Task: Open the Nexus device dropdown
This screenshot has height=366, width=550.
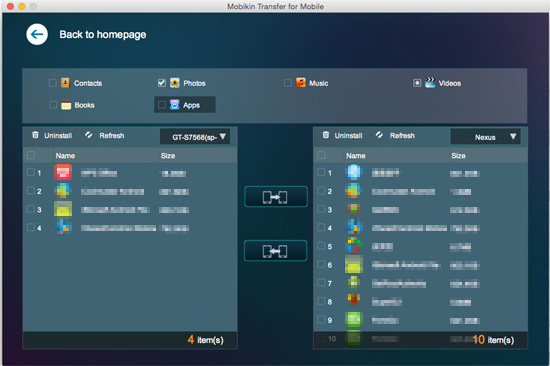Action: 485,137
